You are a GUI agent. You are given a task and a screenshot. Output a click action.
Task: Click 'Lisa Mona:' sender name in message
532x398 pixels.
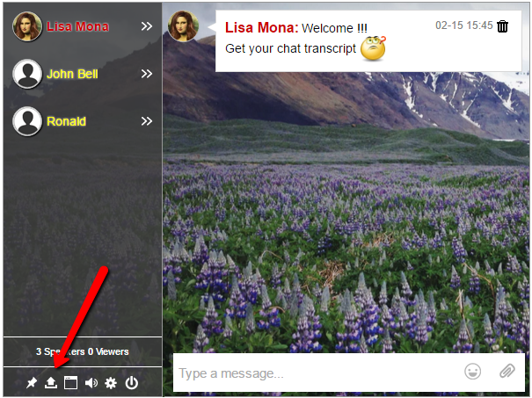[261, 28]
